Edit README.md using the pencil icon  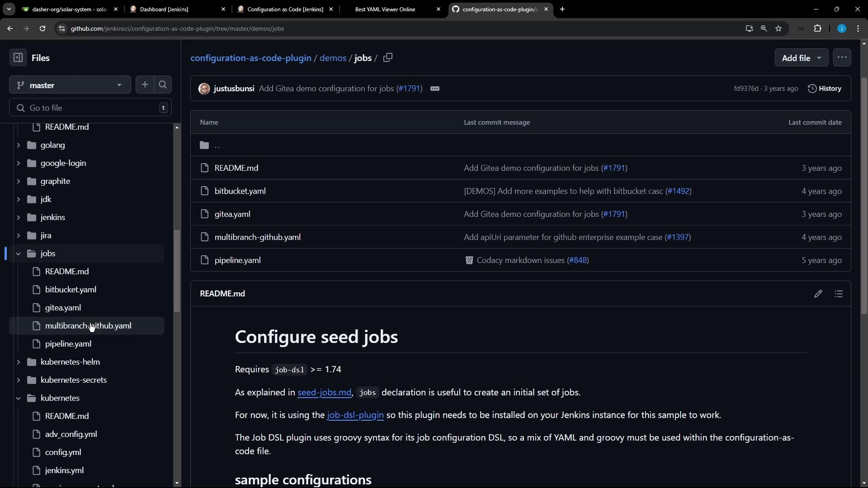pos(818,294)
